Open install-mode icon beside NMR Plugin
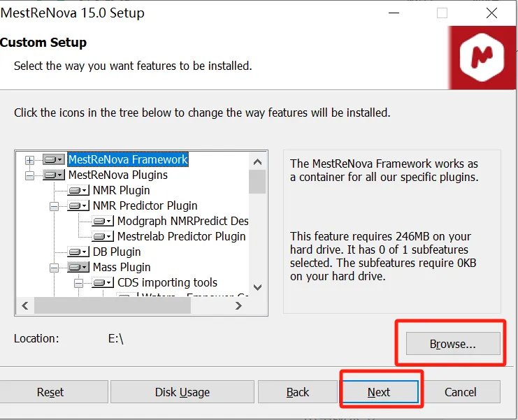This screenshot has height=420, width=518. point(78,191)
